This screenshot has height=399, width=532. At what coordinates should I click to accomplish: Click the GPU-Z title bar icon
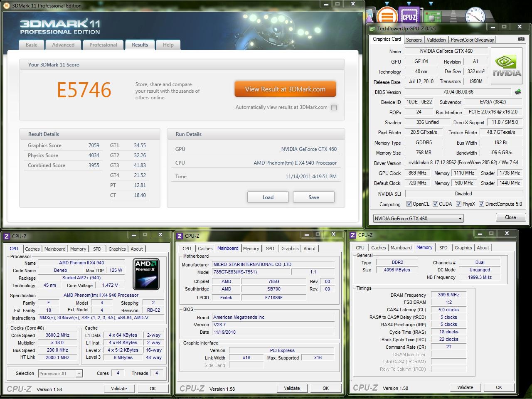[372, 28]
